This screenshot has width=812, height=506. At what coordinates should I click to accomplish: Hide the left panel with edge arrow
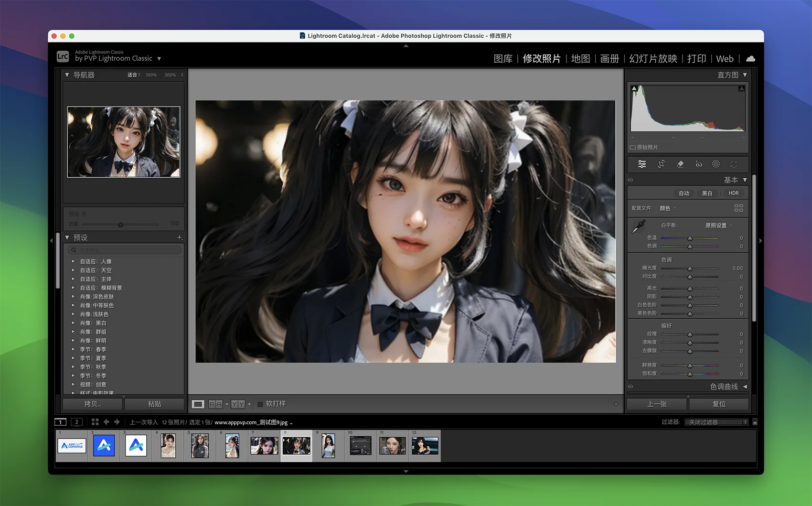tap(52, 241)
